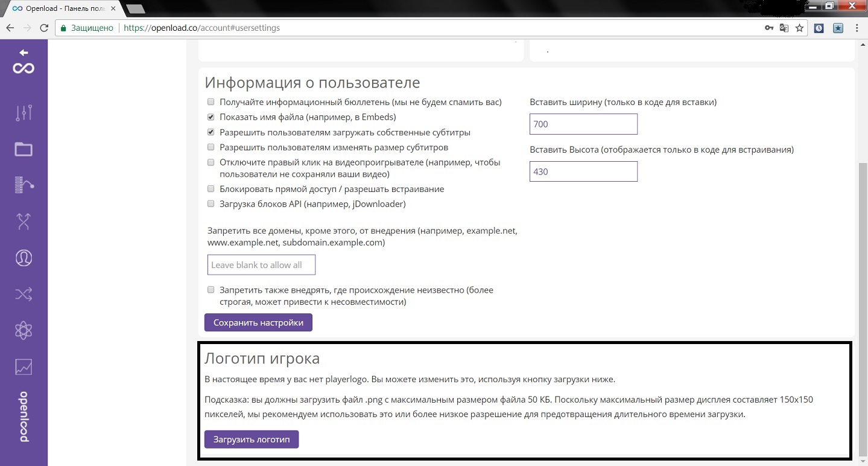Screen dimensions: 868x466
Task: Enable the newsletter subscription checkbox
Action: coord(211,102)
